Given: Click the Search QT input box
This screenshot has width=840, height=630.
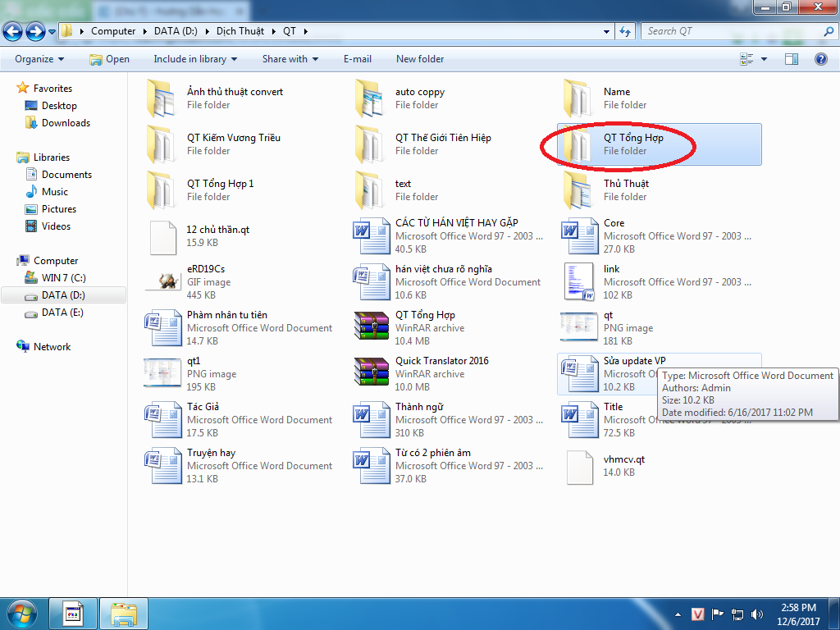Looking at the screenshot, I should coord(730,31).
